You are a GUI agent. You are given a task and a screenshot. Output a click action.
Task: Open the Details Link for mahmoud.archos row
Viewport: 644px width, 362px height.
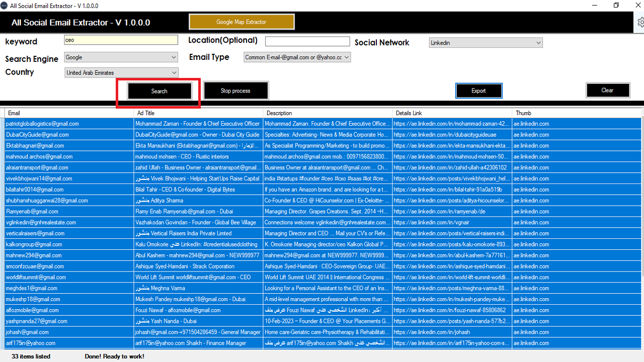click(451, 156)
